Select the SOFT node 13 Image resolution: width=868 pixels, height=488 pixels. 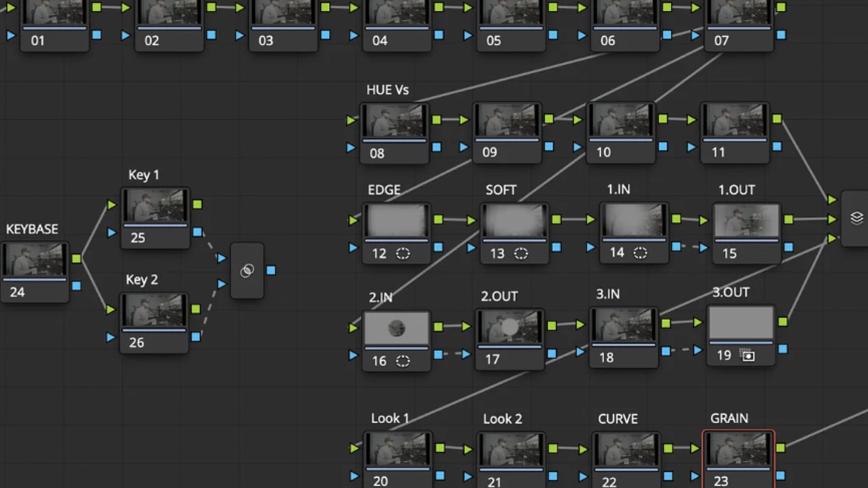pos(515,233)
